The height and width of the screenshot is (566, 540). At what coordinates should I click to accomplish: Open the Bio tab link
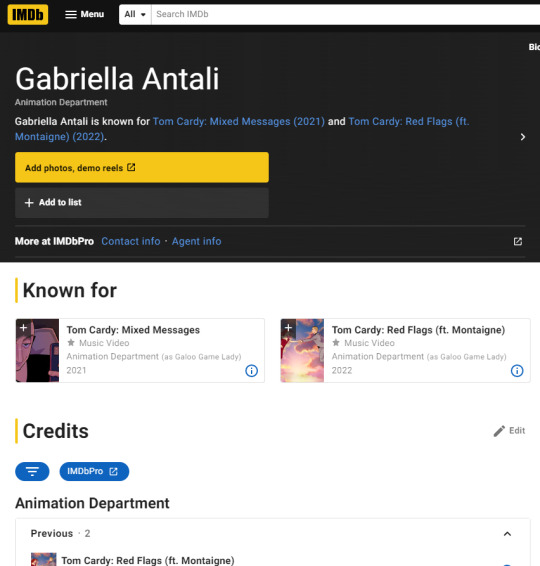534,47
